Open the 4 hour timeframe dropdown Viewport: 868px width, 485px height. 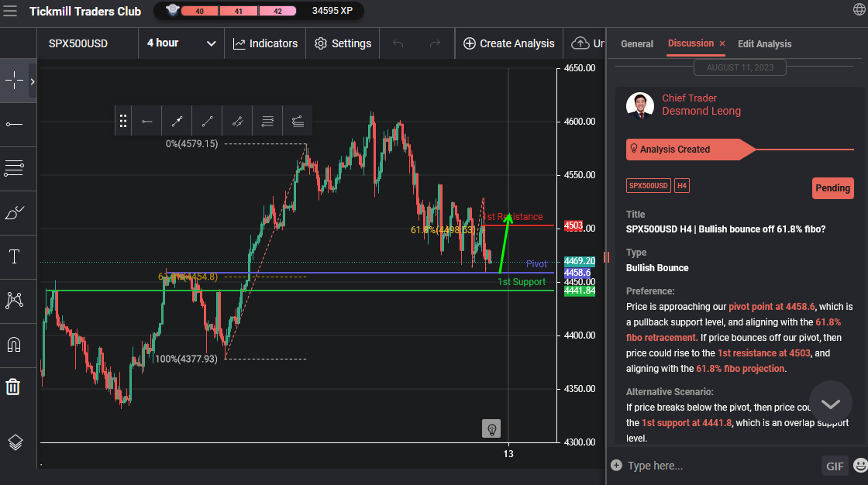click(181, 43)
